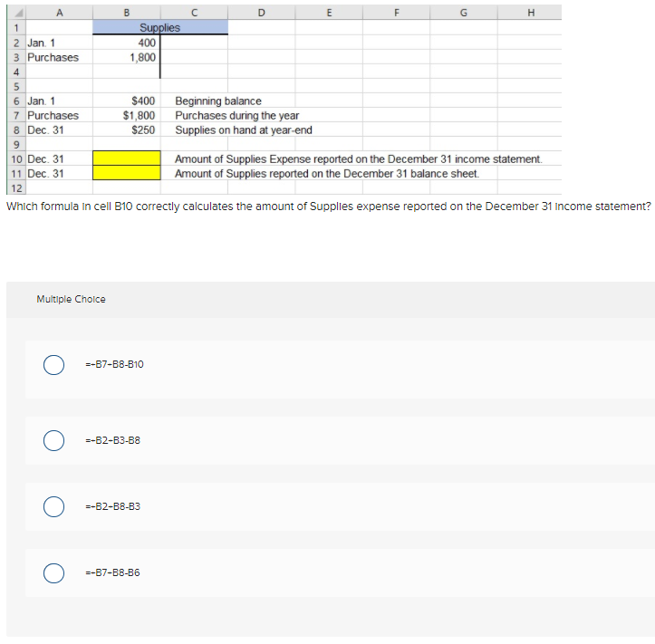The height and width of the screenshot is (644, 655).
Task: Click the $400 cell in row 6
Action: click(x=127, y=101)
